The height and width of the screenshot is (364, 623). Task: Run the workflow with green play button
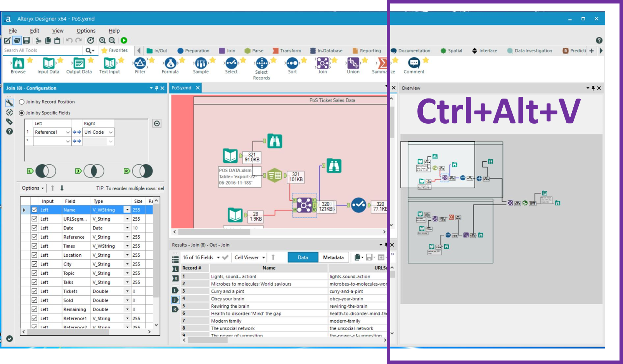pyautogui.click(x=124, y=40)
